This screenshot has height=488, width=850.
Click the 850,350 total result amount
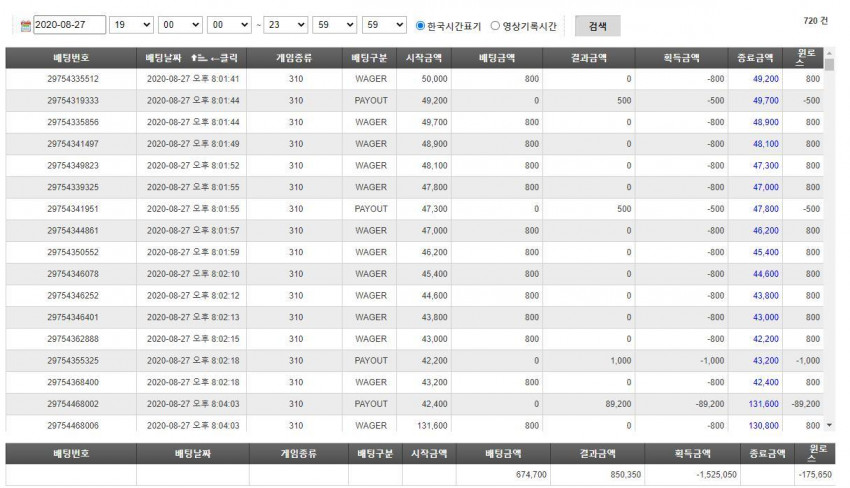pos(625,474)
